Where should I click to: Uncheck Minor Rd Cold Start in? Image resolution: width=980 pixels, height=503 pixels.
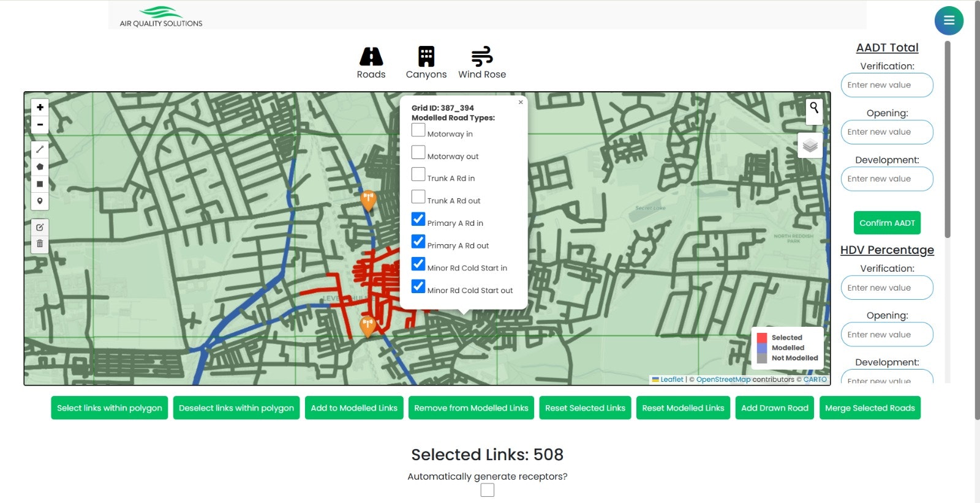[418, 264]
